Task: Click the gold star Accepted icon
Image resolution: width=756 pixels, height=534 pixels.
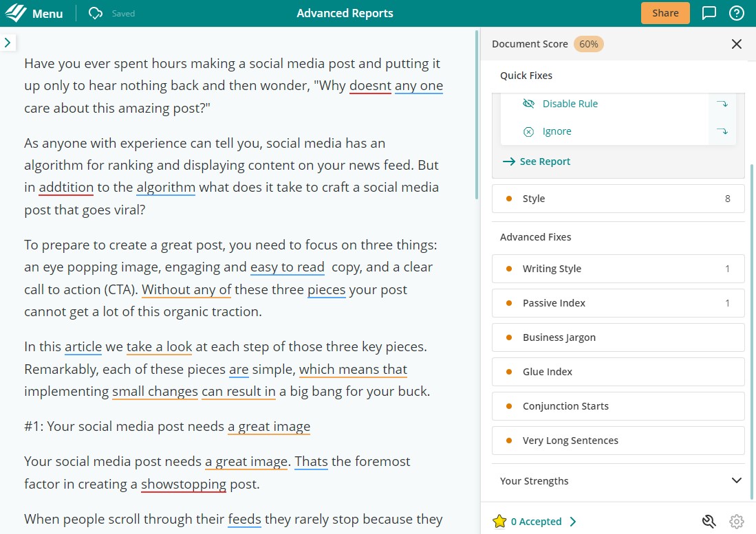Action: [499, 521]
